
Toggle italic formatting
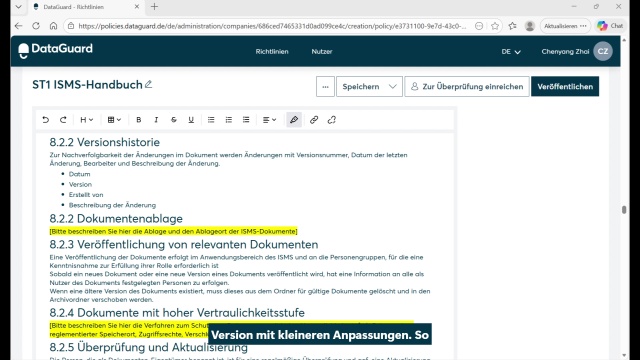click(156, 120)
